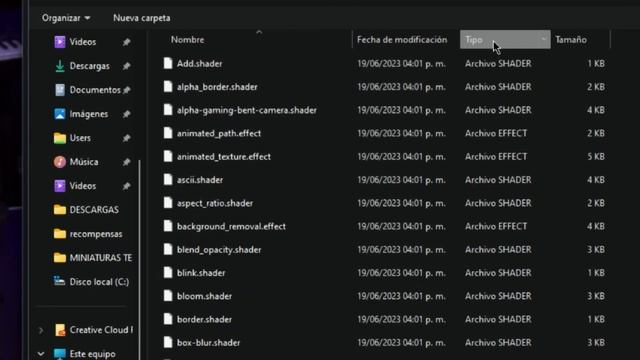Open the Organizar dropdown menu
This screenshot has width=640, height=360.
[x=66, y=18]
